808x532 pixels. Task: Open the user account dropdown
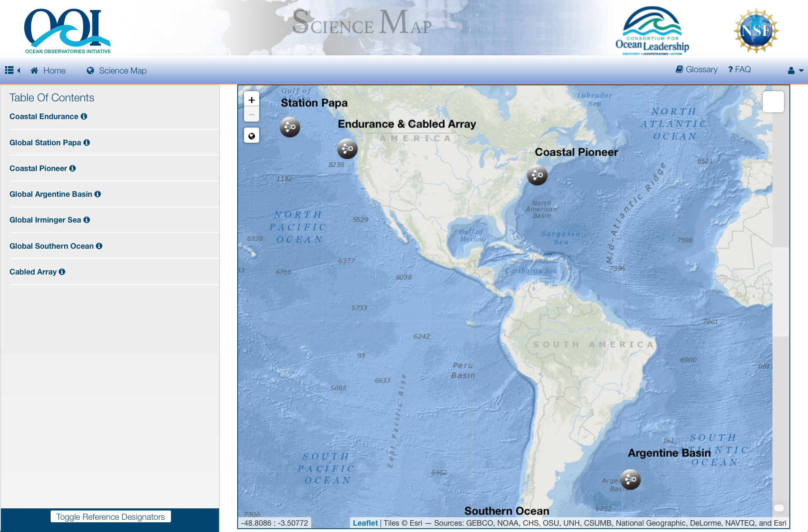[795, 71]
